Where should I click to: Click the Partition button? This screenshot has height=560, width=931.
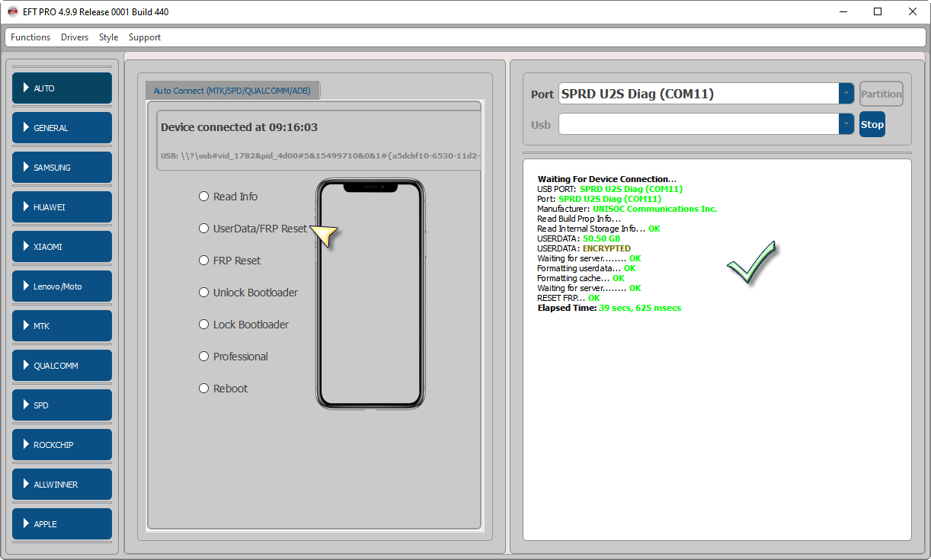click(x=881, y=94)
